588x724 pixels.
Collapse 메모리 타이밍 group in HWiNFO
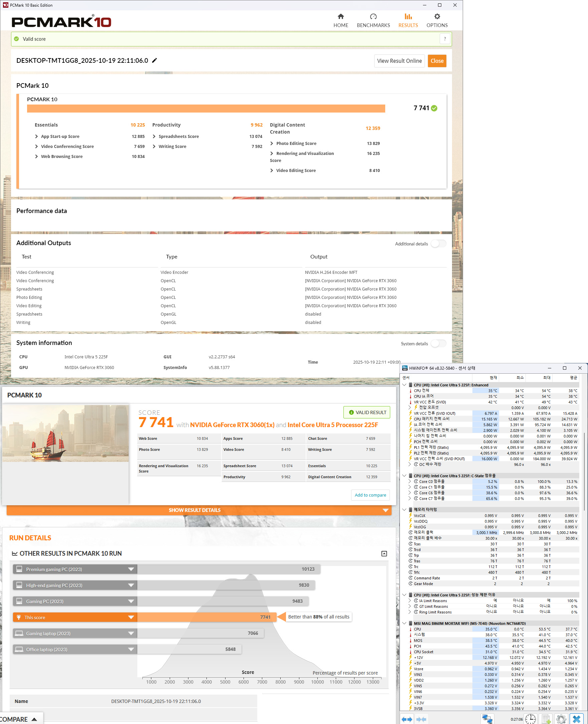coord(404,509)
